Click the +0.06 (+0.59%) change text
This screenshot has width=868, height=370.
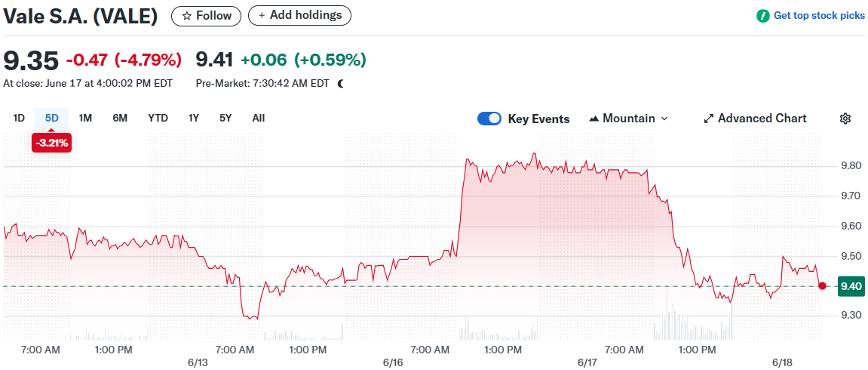point(304,59)
